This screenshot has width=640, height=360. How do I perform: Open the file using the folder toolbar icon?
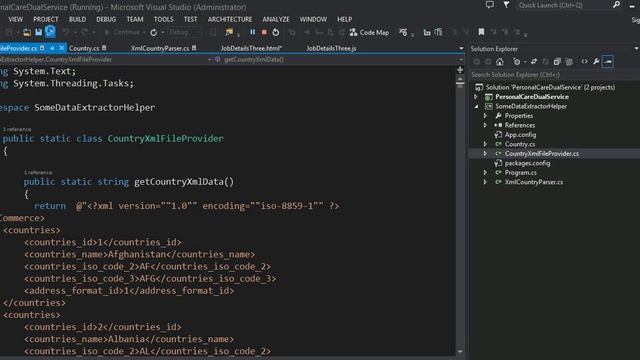tap(27, 32)
